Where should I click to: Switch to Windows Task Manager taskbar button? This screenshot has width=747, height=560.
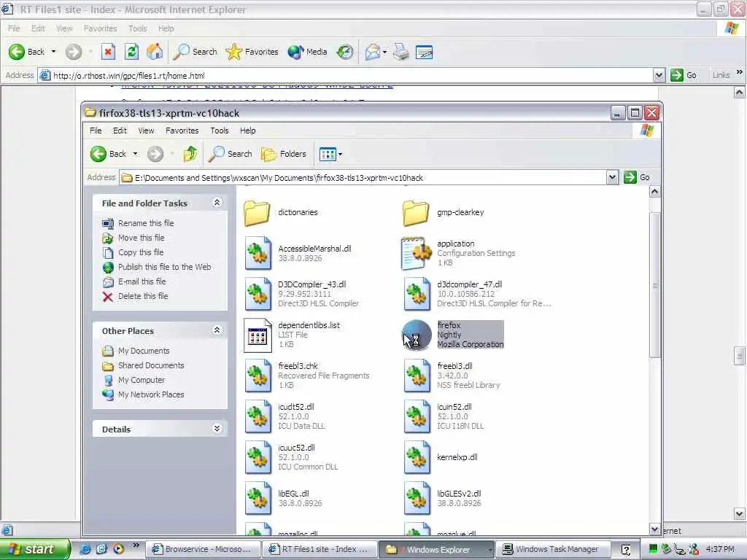tap(551, 550)
